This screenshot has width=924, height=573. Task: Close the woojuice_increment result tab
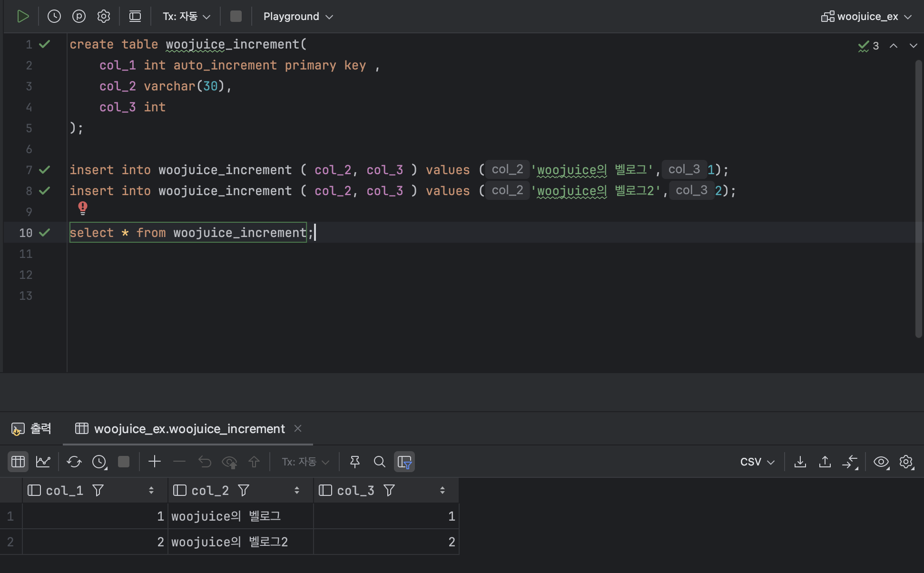coord(298,428)
